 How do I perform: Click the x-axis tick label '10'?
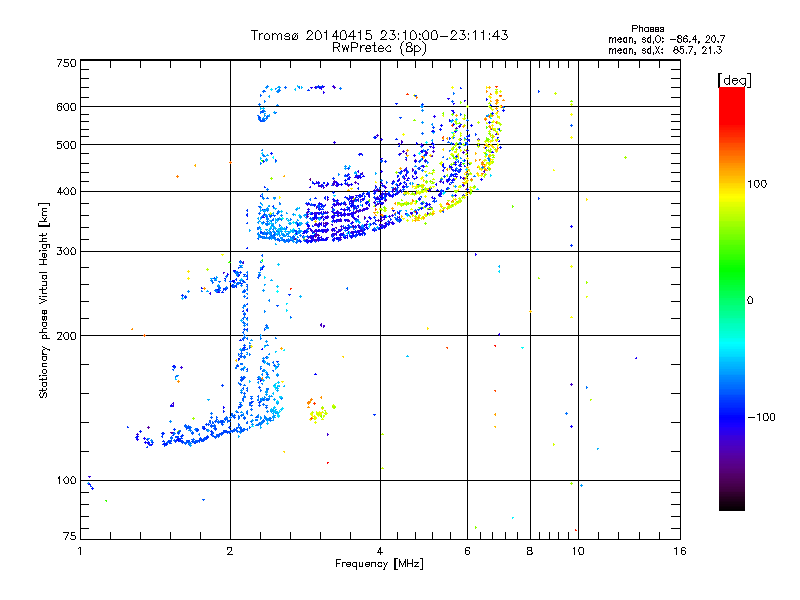tap(578, 551)
